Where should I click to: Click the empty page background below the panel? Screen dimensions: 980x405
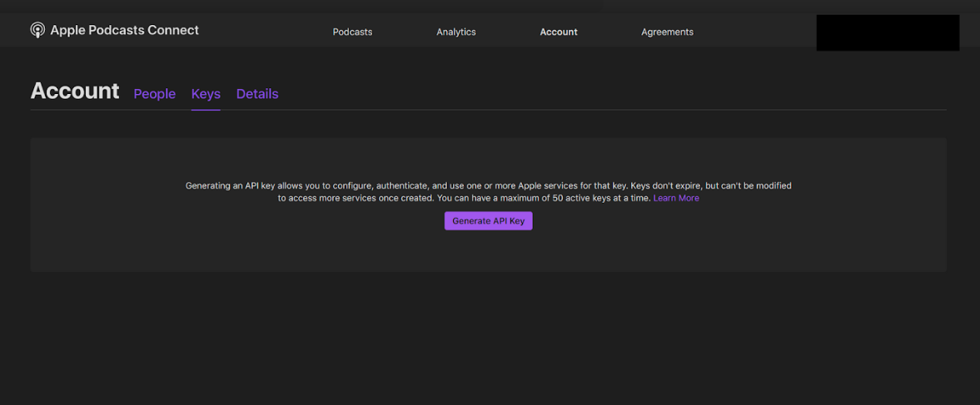pyautogui.click(x=488, y=341)
